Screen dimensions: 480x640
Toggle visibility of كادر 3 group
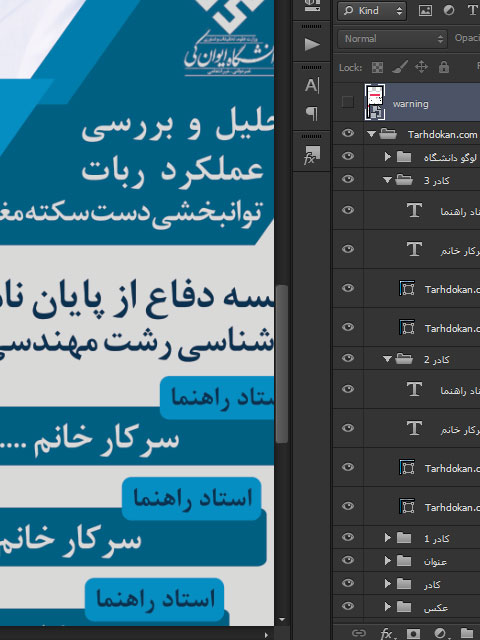point(348,179)
